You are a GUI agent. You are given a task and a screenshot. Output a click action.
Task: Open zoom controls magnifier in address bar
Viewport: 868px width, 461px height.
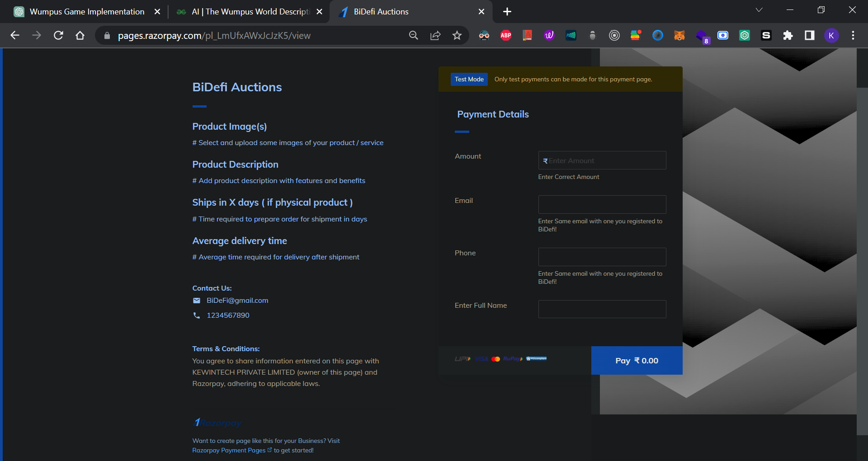click(x=413, y=35)
